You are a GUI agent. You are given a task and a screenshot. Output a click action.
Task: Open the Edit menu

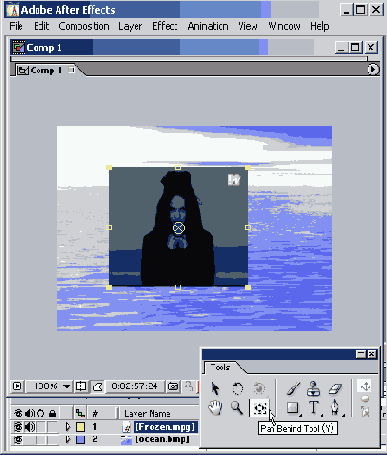pyautogui.click(x=41, y=26)
